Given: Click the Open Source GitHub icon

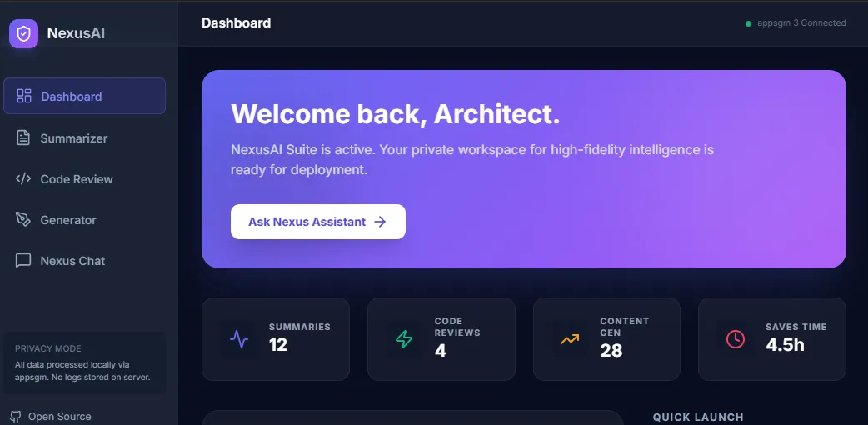Looking at the screenshot, I should pyautogui.click(x=16, y=416).
